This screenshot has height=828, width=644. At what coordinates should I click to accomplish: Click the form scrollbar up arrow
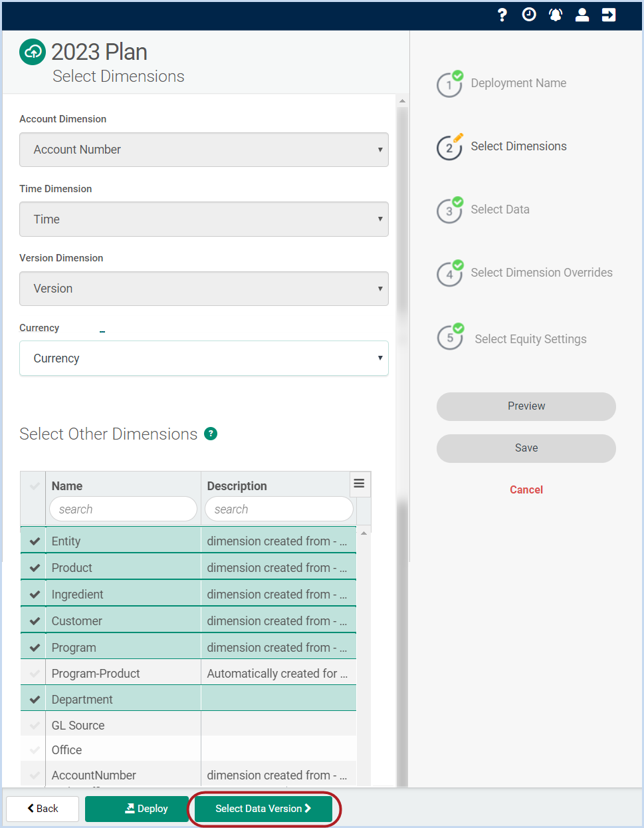click(402, 101)
